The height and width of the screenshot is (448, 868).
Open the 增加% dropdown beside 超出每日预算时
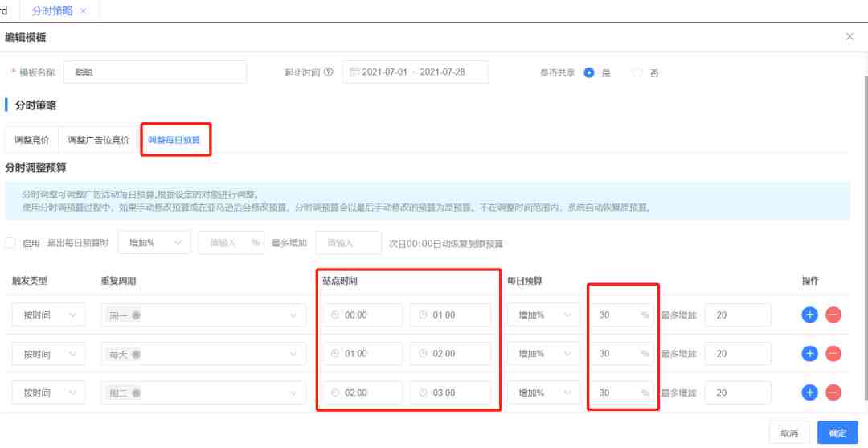pos(154,243)
